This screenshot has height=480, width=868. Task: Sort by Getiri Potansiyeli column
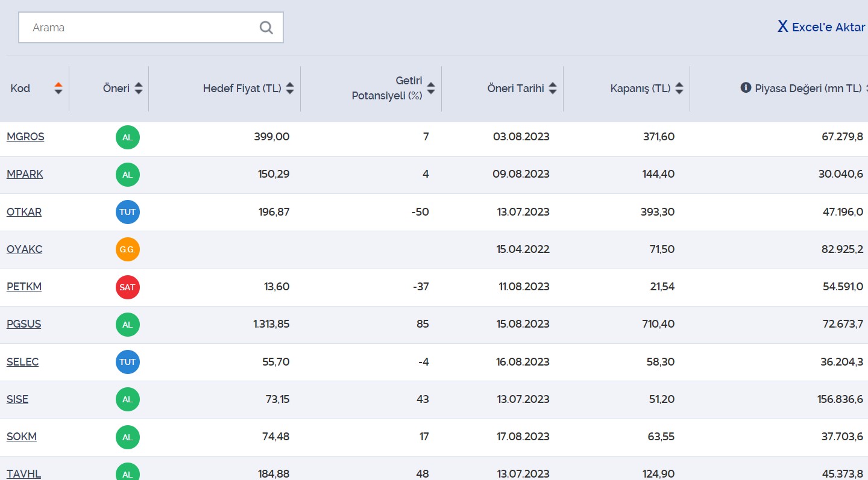tap(431, 90)
